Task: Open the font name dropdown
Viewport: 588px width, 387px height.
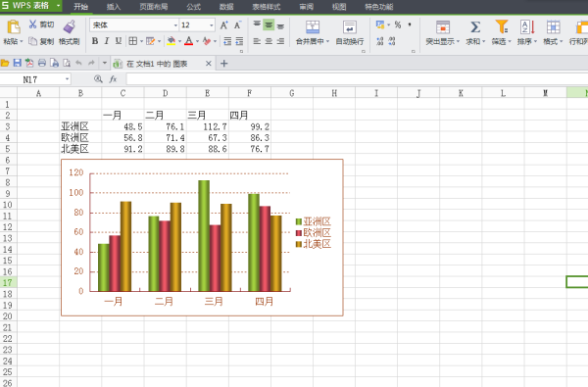Action: (175, 25)
